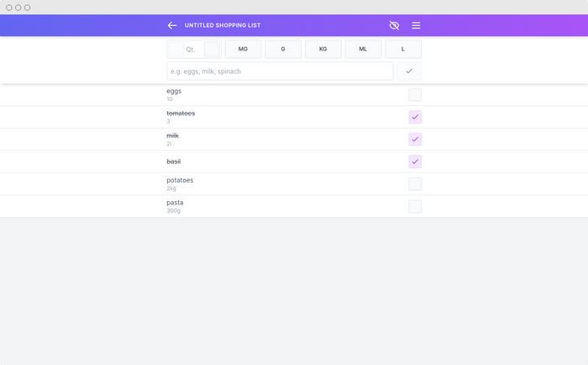
Task: Choose the KG unit
Action: tap(323, 50)
